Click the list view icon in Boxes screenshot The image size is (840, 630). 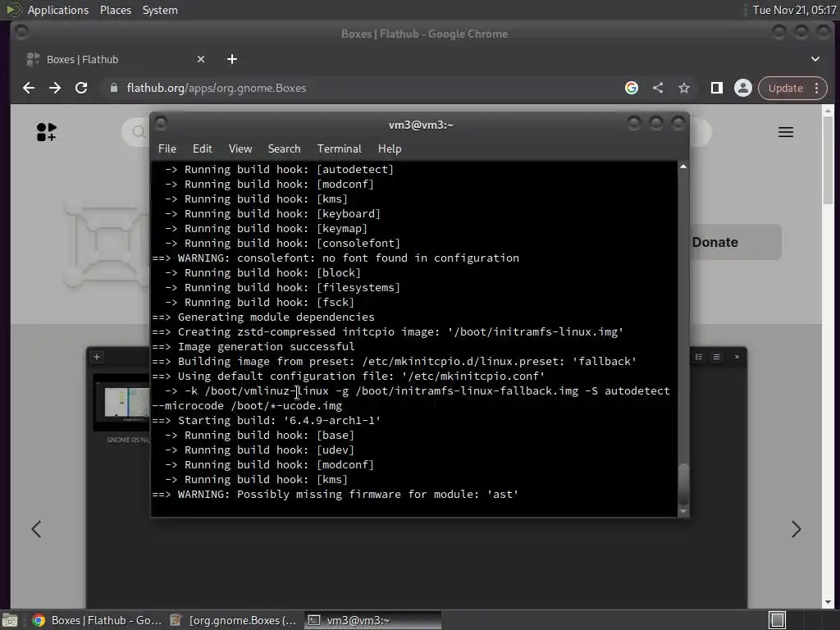tap(699, 357)
